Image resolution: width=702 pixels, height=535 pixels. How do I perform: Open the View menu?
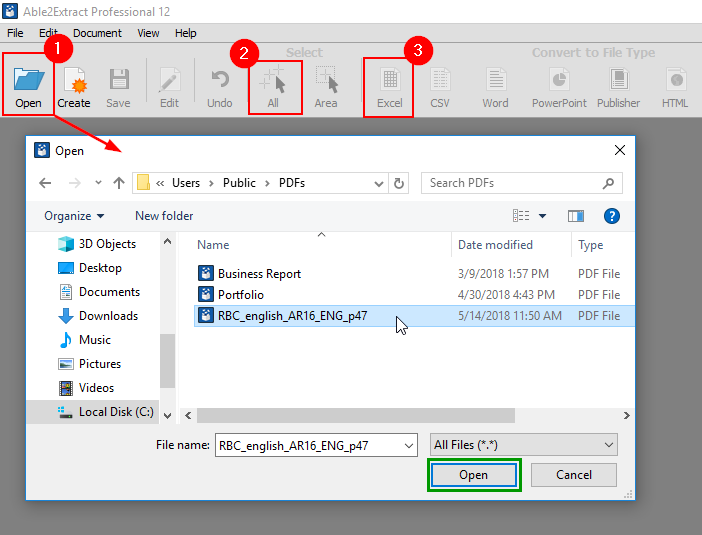click(x=148, y=33)
